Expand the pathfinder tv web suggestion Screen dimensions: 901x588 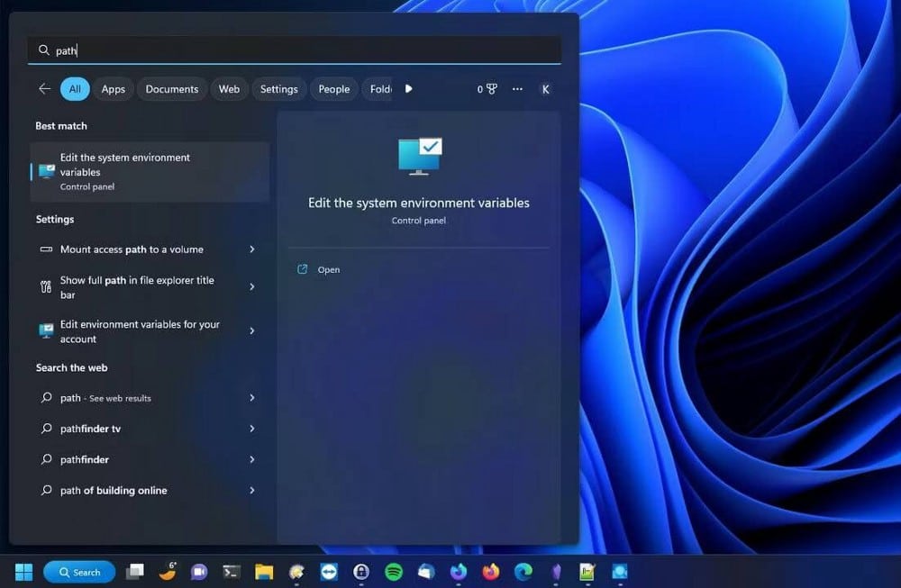pyautogui.click(x=253, y=429)
